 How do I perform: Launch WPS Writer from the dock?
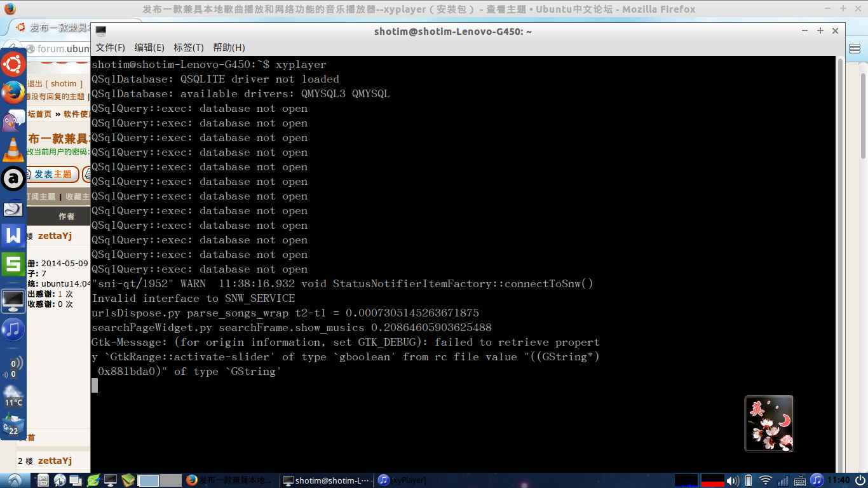pos(13,235)
